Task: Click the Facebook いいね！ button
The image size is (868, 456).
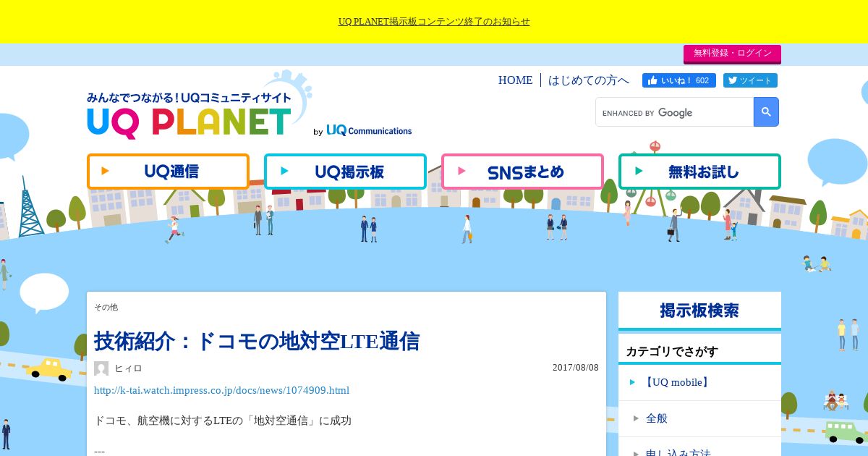Action: coord(678,80)
